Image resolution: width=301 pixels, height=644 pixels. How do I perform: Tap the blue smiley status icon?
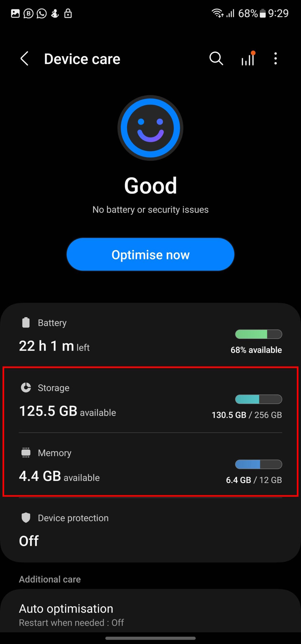[150, 128]
